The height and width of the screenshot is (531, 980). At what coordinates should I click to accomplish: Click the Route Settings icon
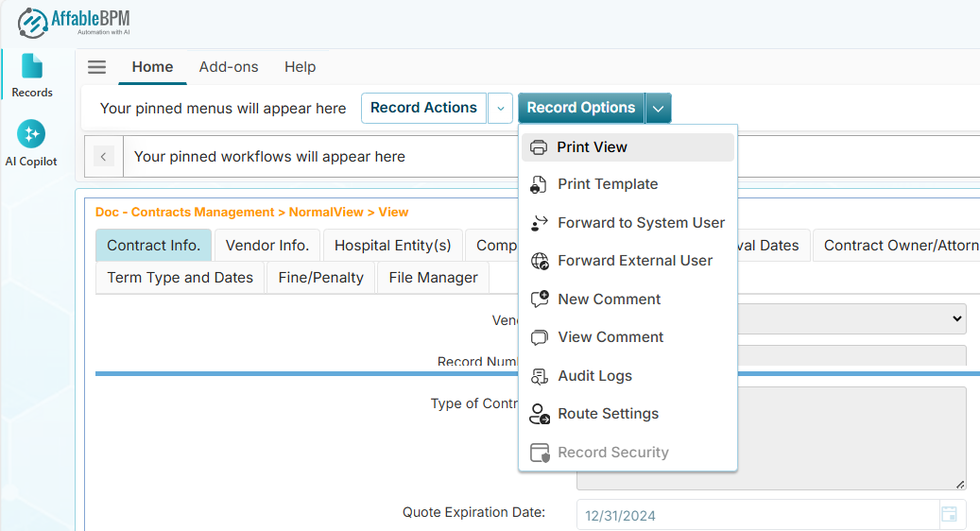[540, 414]
